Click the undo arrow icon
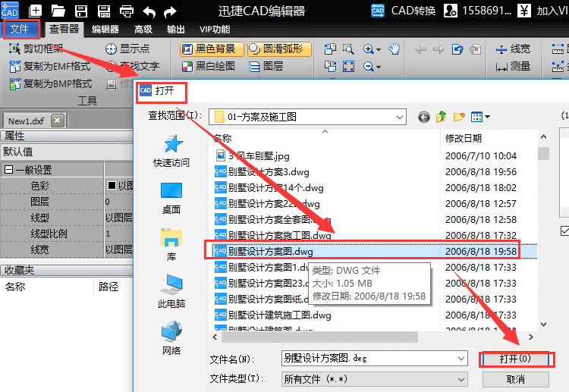 coord(149,11)
